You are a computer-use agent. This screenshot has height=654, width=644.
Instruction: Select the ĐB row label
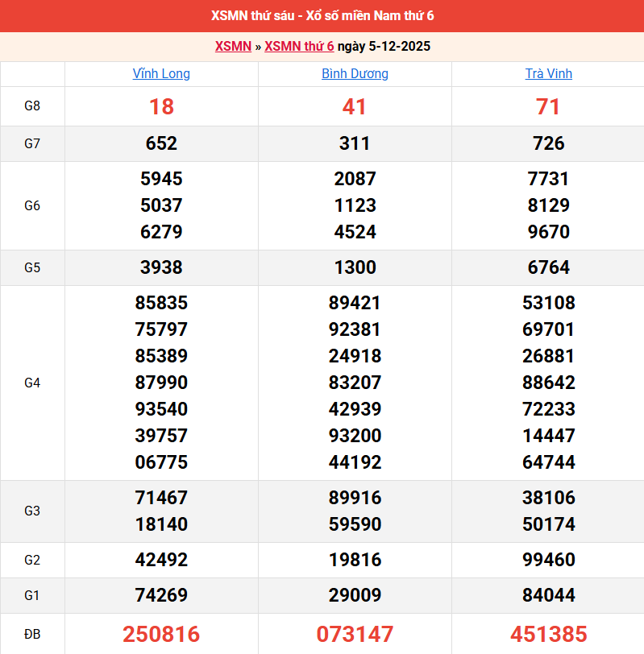(x=32, y=634)
